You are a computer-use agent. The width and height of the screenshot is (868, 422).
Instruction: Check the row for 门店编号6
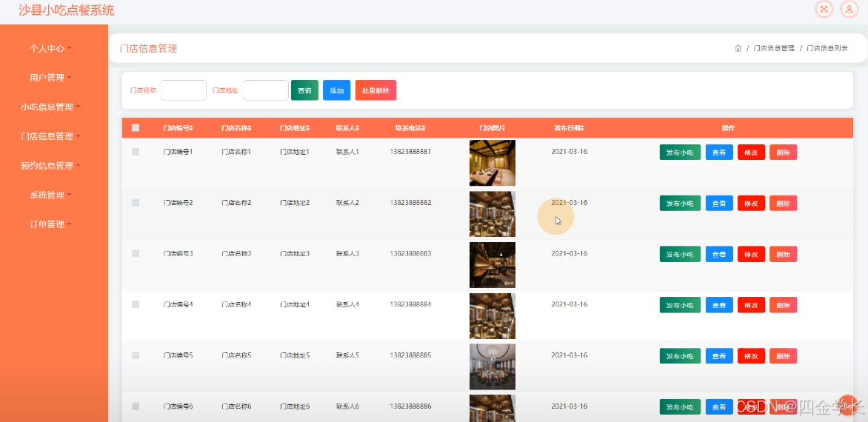tap(136, 406)
